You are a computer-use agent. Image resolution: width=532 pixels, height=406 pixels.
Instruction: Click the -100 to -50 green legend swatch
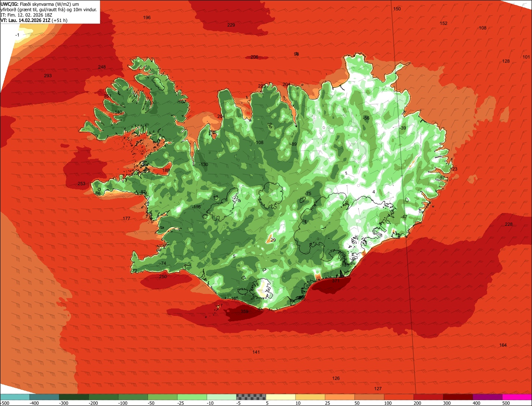click(133, 397)
